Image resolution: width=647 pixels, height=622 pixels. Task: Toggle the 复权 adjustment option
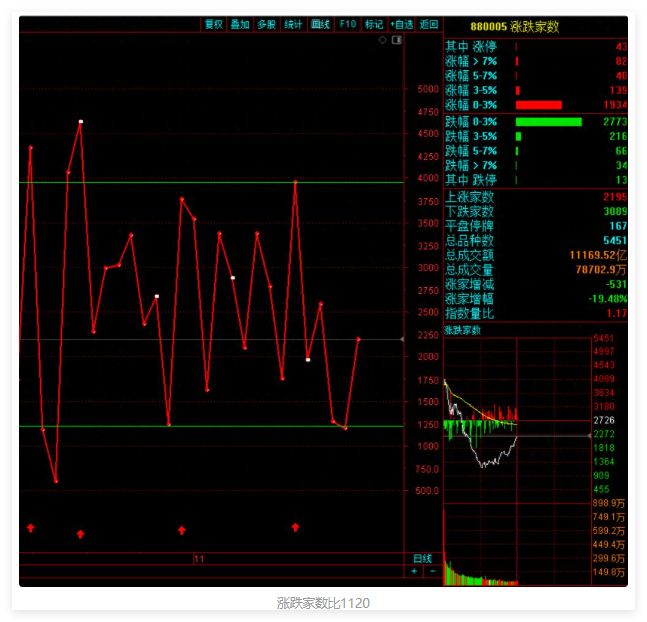coord(213,24)
